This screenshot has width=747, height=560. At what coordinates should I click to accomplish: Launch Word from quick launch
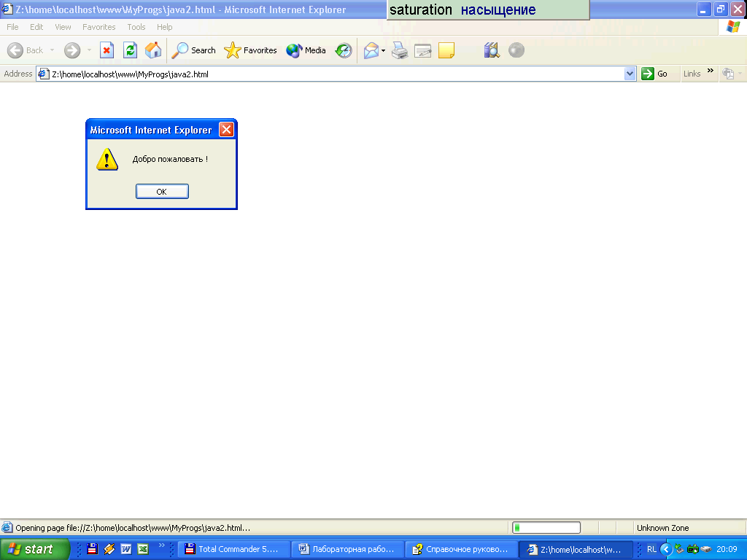(125, 549)
